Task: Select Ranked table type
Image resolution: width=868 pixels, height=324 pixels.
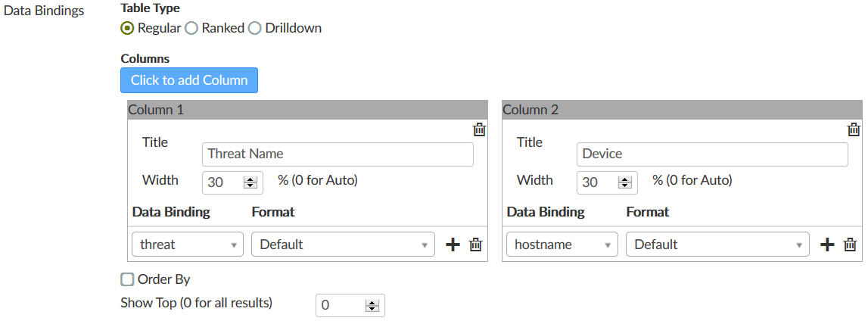Action: (x=191, y=28)
